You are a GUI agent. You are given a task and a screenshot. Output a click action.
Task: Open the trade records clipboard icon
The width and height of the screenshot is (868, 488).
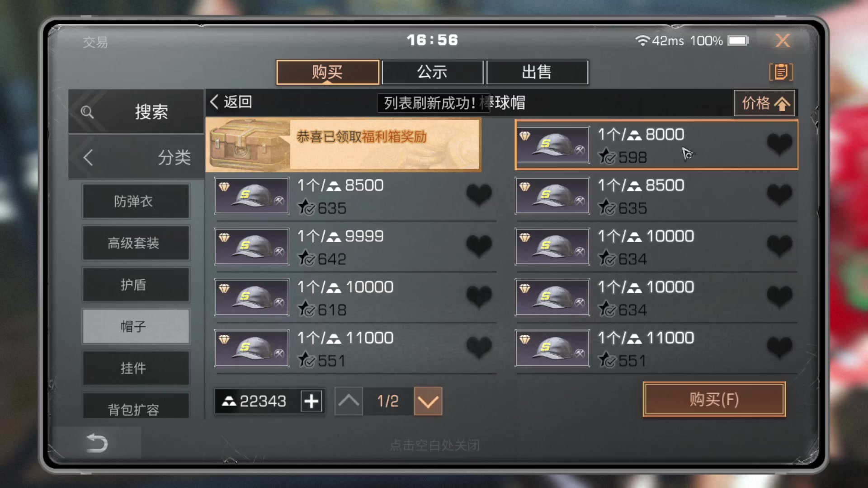(781, 72)
